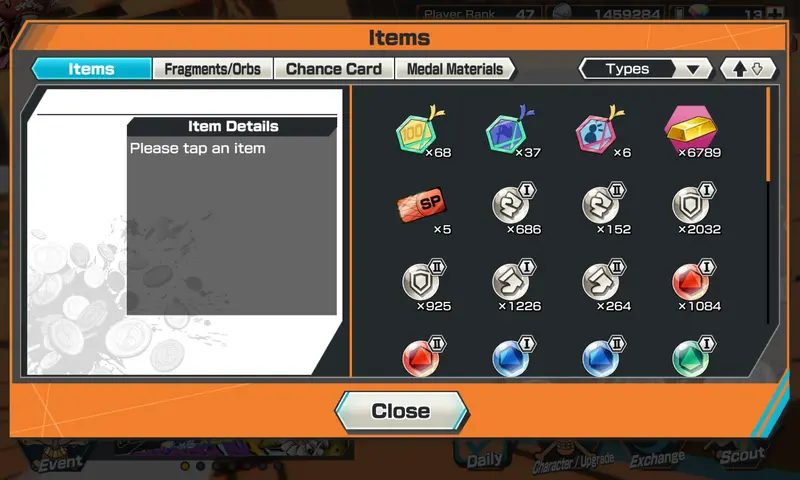800x480 pixels.
Task: Select the silver shield medal I x2032
Action: pyautogui.click(x=695, y=208)
